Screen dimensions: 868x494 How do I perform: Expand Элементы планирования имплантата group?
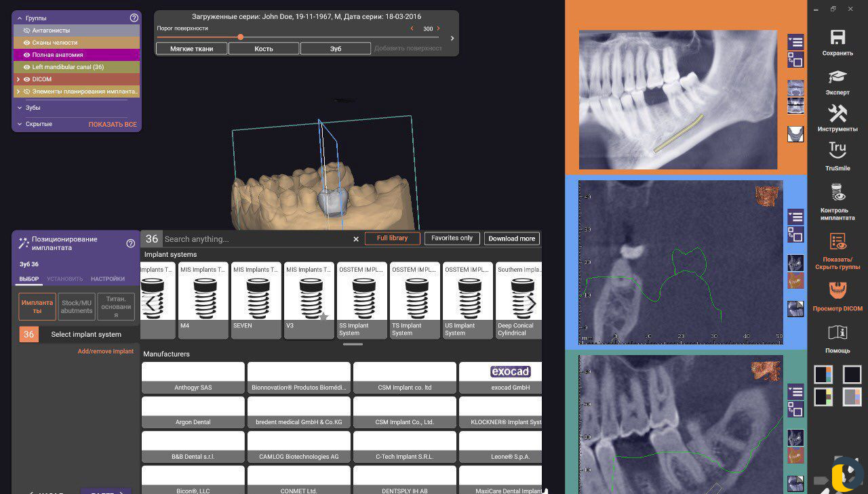[18, 91]
